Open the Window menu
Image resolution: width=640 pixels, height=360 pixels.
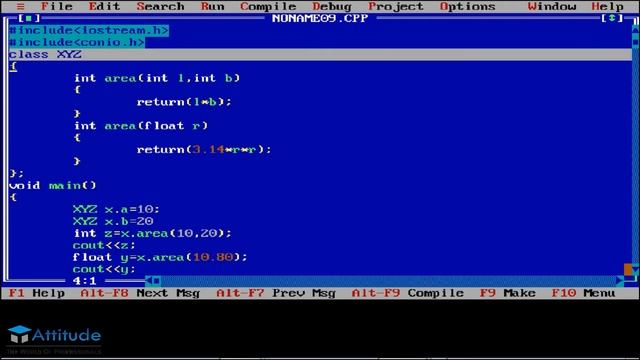pyautogui.click(x=552, y=7)
